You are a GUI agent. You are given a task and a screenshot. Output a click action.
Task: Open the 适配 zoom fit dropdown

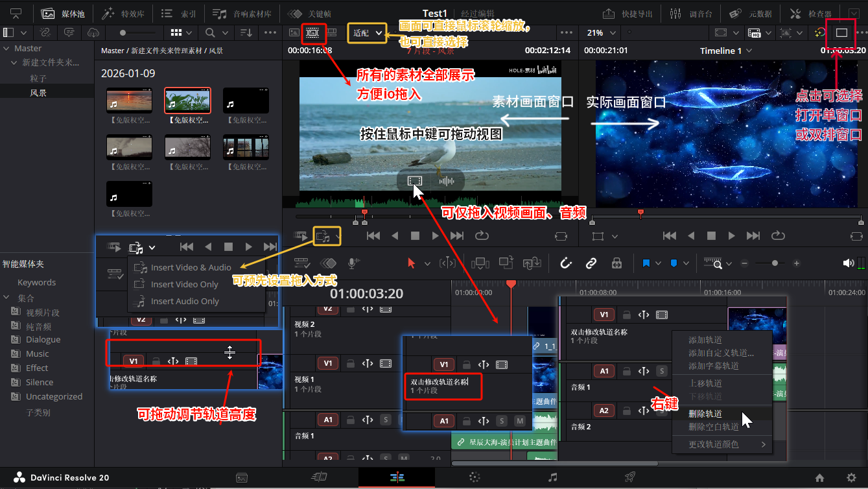pos(367,32)
